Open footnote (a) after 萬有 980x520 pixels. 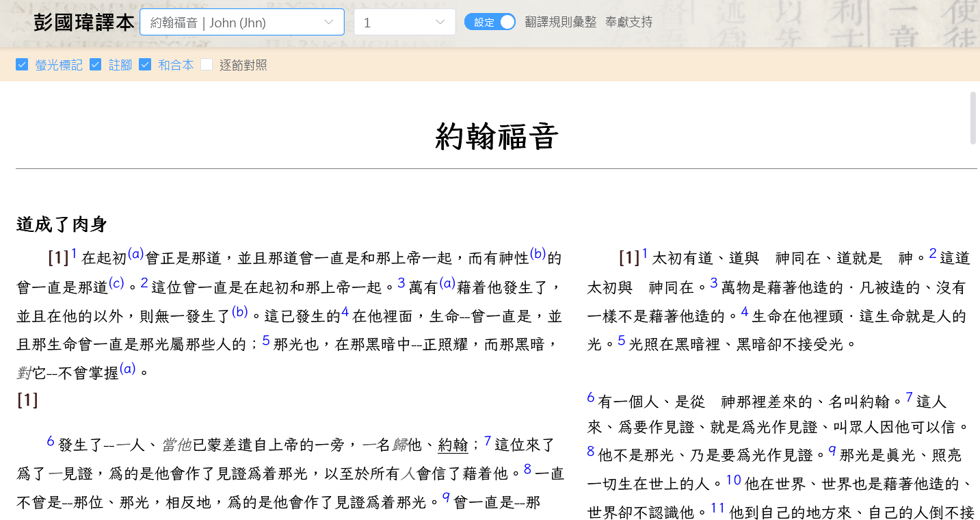[447, 283]
